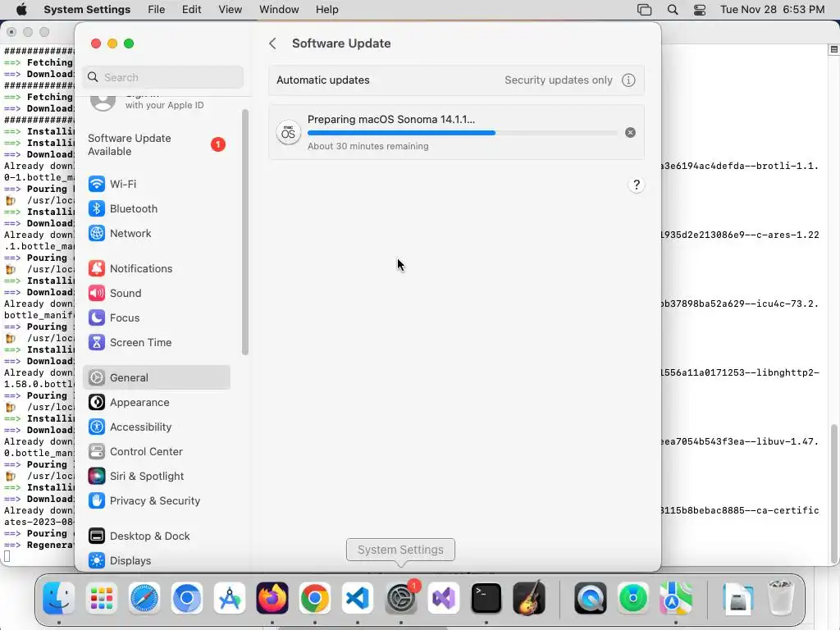Image resolution: width=840 pixels, height=630 pixels.
Task: Open the System Settings app menu
Action: pyautogui.click(x=87, y=10)
